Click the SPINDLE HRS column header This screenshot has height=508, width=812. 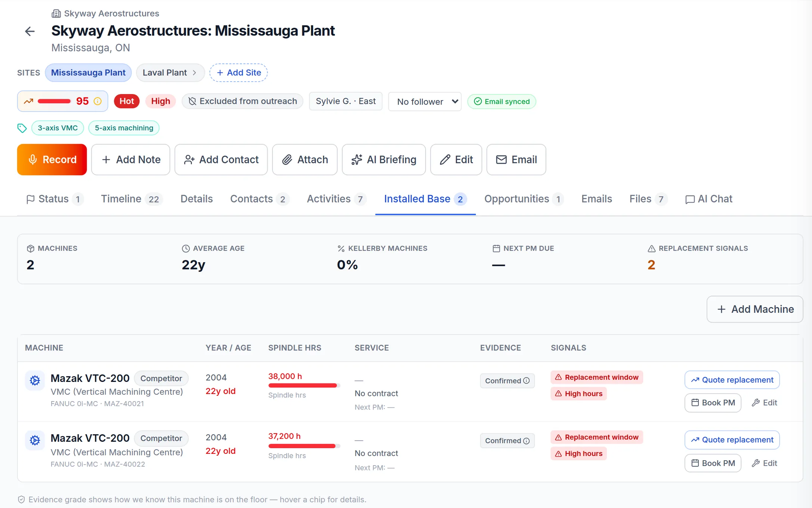point(295,348)
